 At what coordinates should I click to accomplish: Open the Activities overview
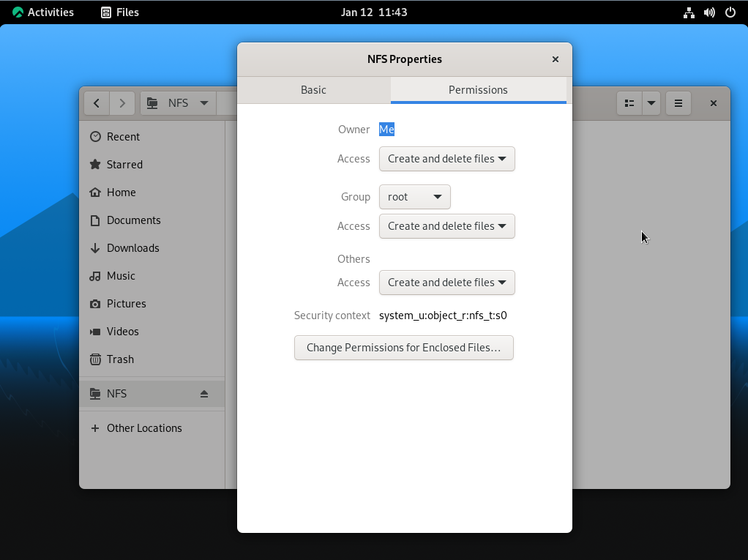(x=43, y=12)
